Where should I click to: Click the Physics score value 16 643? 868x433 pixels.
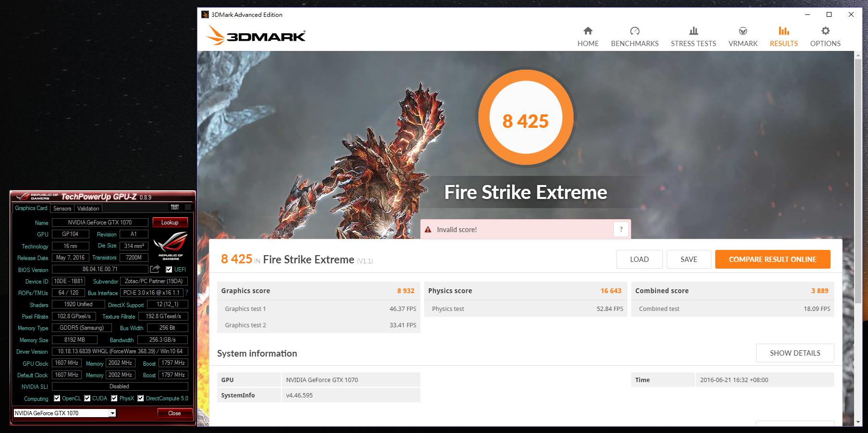(x=611, y=291)
